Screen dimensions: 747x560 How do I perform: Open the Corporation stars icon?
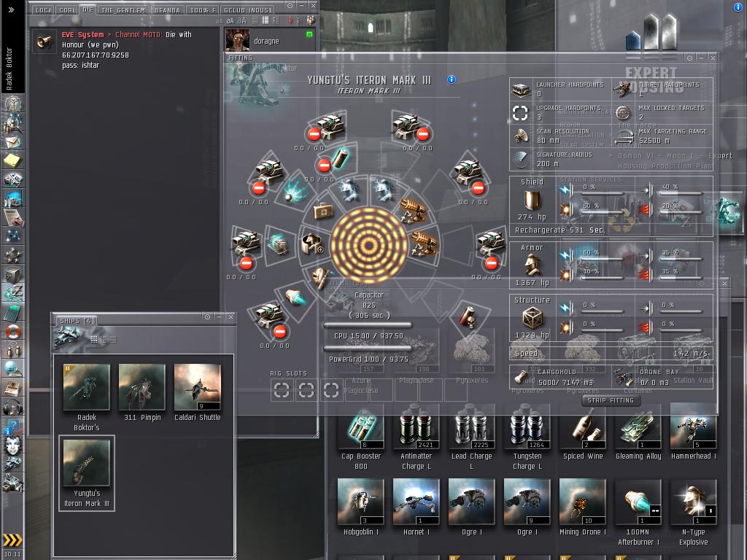pos(13,254)
